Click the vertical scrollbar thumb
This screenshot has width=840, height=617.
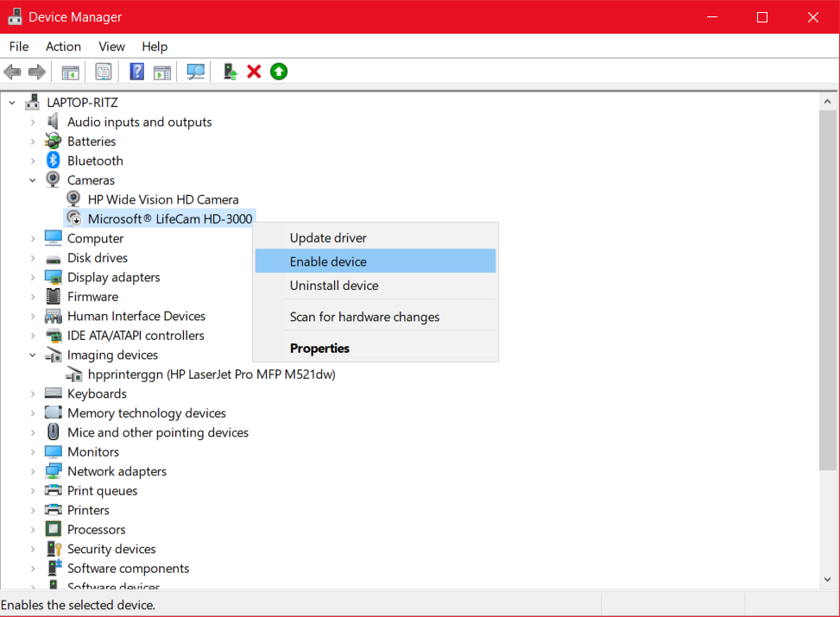pos(828,290)
